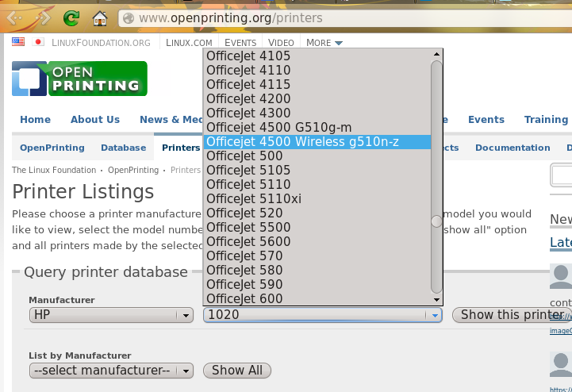Click the globe site identity icon
Viewport: 572px width, 392px height.
[x=129, y=18]
